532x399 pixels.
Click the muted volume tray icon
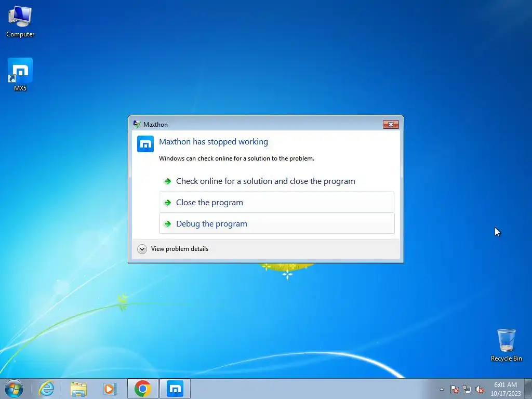click(x=480, y=389)
